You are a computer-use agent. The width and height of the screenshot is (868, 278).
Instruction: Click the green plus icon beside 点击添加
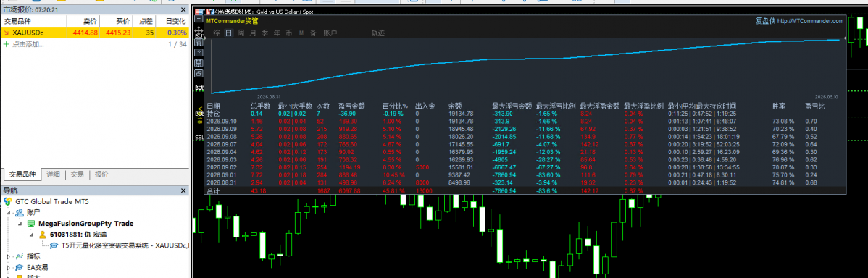click(6, 43)
